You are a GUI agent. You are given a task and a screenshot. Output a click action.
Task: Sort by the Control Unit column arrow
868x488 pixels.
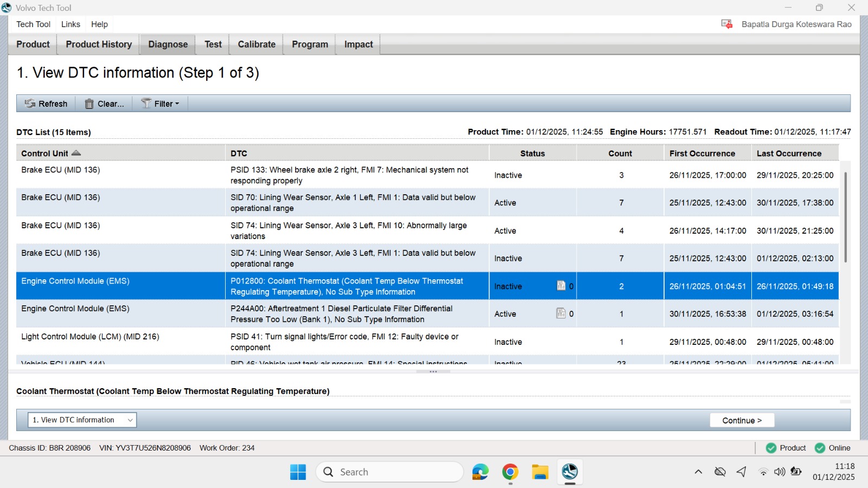click(76, 153)
